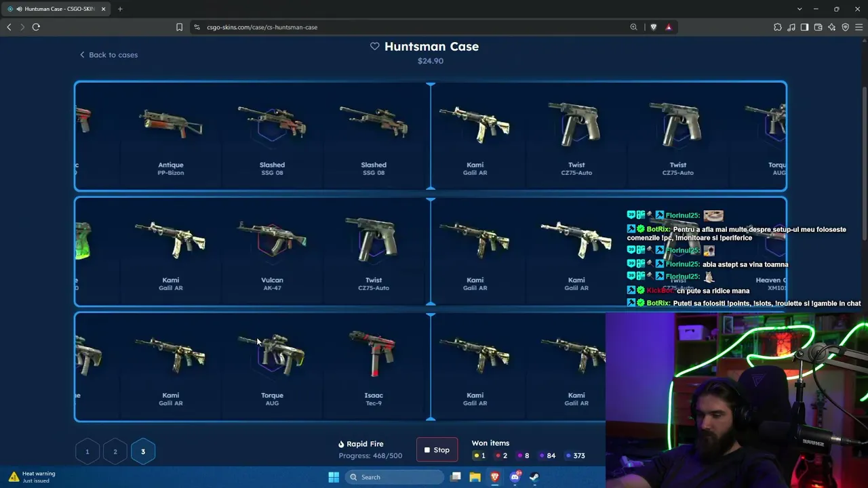868x488 pixels.
Task: Switch to the Huntsman Case browser tab
Action: (56, 9)
